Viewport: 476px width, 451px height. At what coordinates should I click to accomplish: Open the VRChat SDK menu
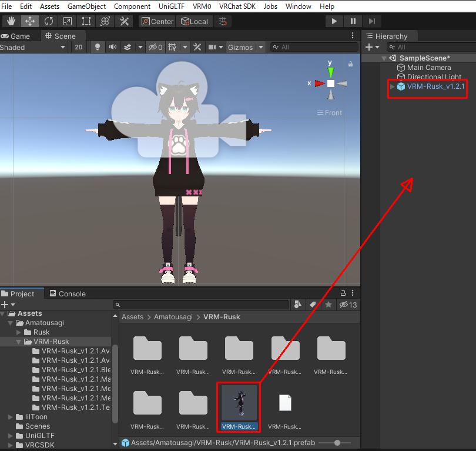tap(237, 6)
